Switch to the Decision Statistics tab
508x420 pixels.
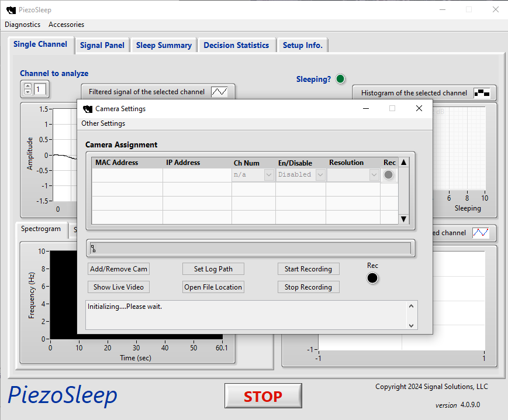[236, 46]
